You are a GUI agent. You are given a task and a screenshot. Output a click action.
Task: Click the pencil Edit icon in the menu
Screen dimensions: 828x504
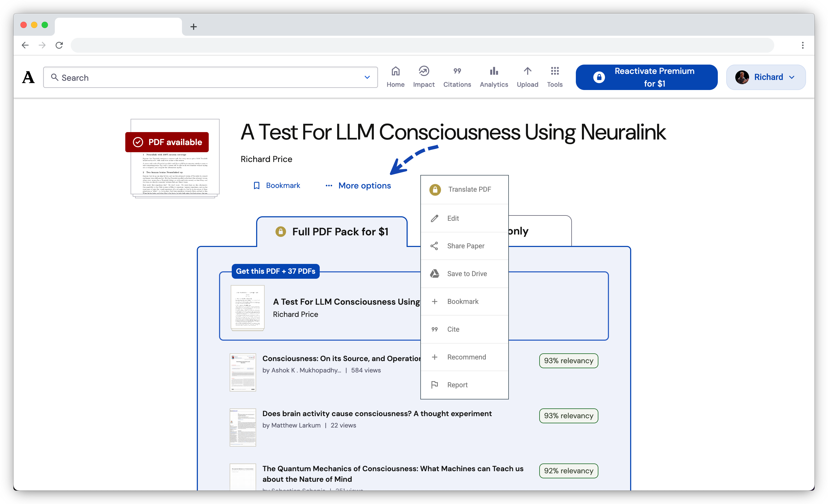coord(434,218)
